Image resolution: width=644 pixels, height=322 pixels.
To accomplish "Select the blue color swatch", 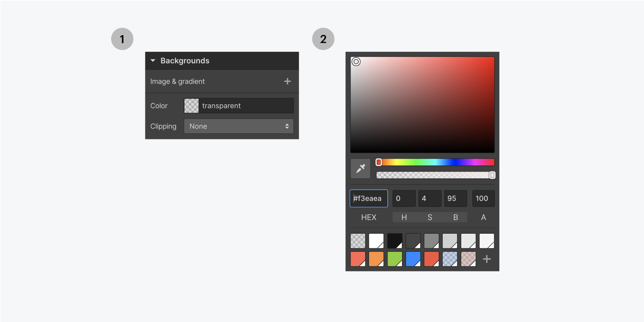I will [413, 259].
